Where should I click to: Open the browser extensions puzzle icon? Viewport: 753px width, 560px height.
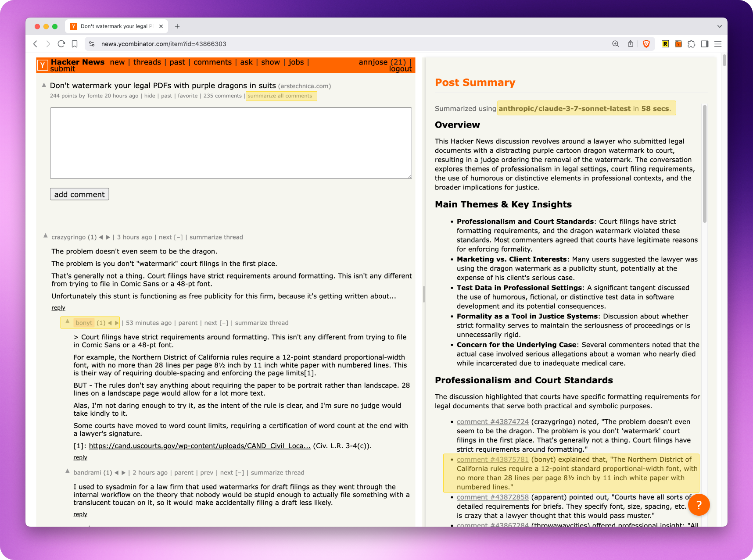pos(692,44)
